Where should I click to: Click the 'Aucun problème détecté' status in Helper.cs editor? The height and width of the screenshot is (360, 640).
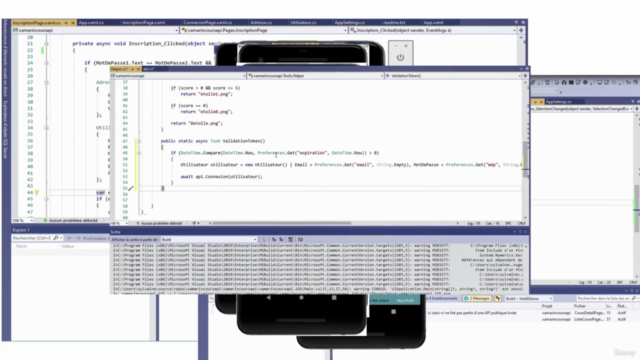click(159, 223)
